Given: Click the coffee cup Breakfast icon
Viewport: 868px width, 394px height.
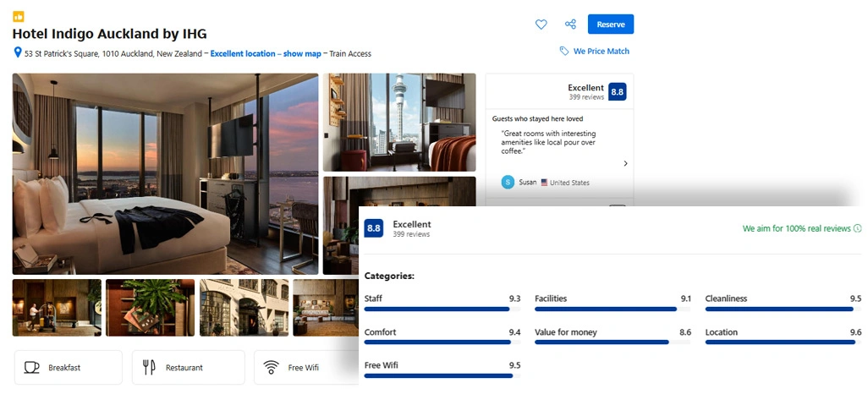Looking at the screenshot, I should coord(31,368).
